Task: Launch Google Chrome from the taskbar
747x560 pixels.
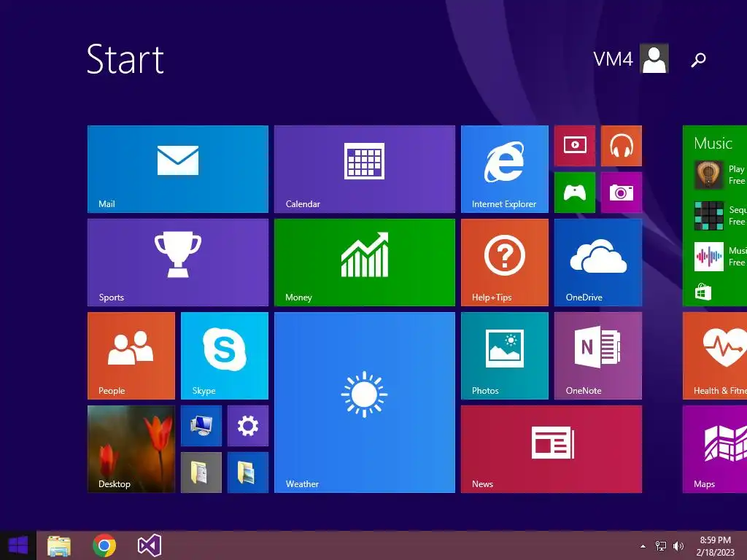Action: coord(104,545)
